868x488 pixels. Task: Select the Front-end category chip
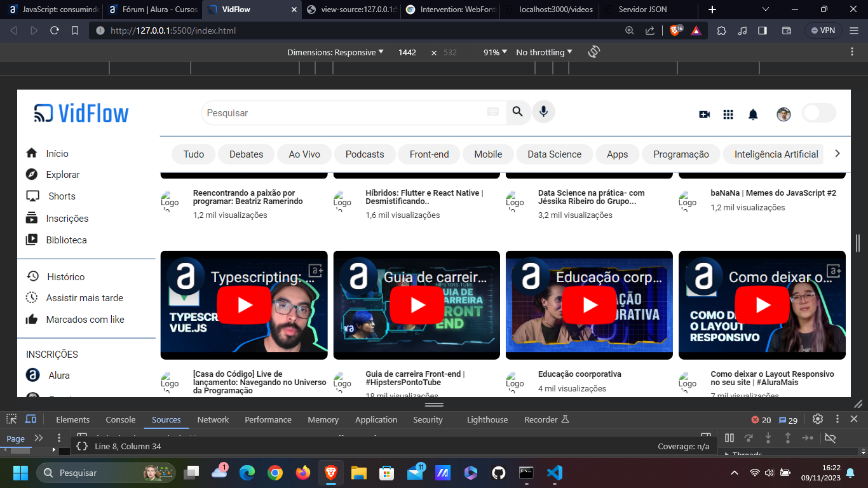(429, 154)
